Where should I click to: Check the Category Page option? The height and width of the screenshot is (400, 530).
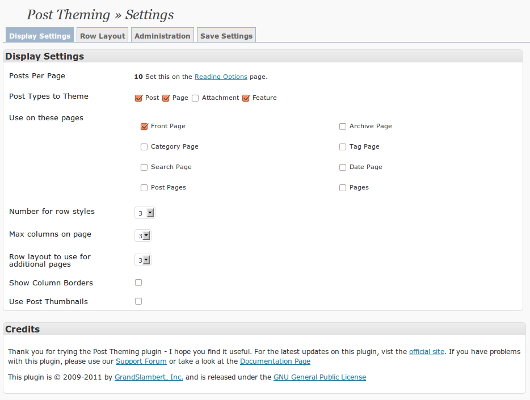(144, 147)
